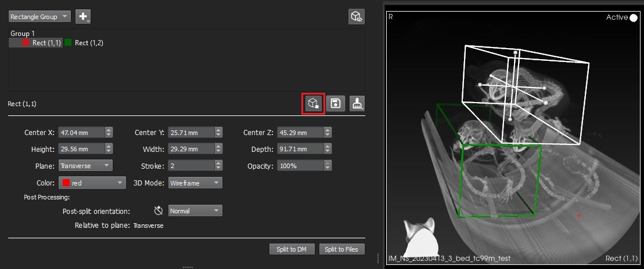Click the Center X value field
Image resolution: width=644 pixels, height=269 pixels.
pos(81,132)
